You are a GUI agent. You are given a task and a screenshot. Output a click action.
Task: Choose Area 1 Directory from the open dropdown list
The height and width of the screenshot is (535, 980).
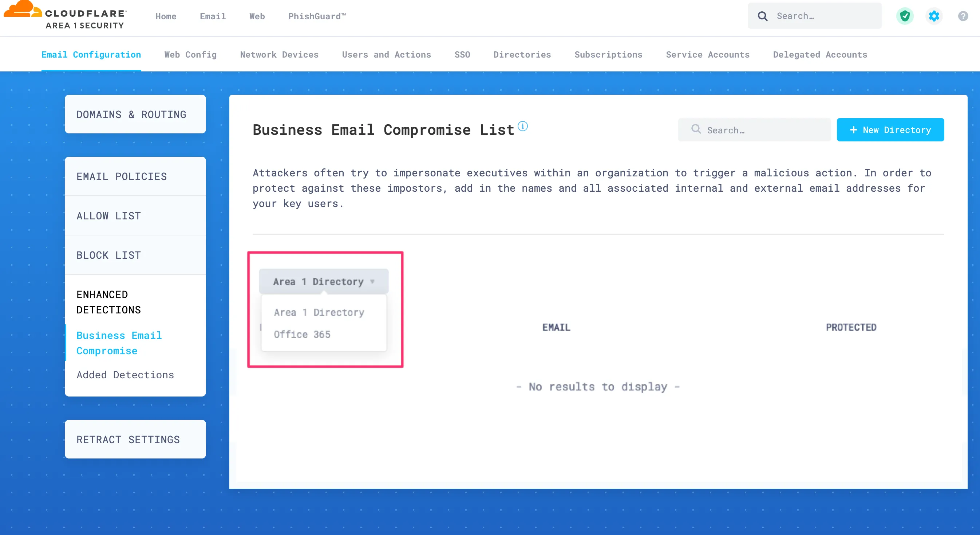pyautogui.click(x=319, y=312)
